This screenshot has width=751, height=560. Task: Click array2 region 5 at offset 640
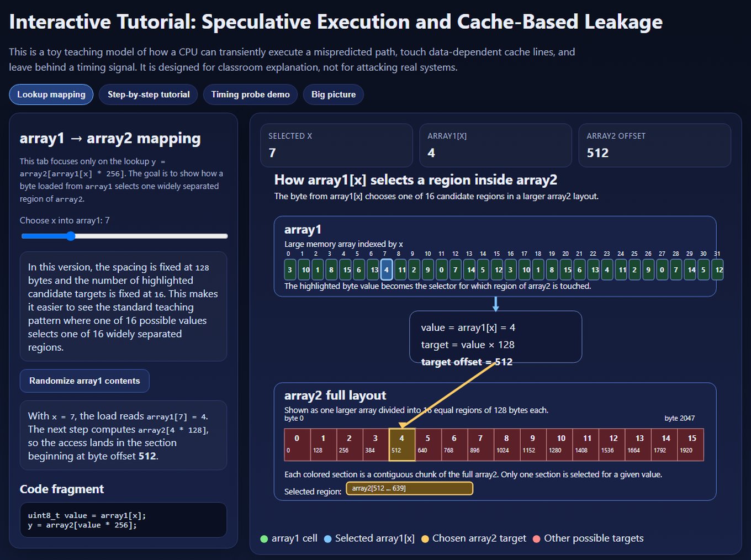point(429,445)
